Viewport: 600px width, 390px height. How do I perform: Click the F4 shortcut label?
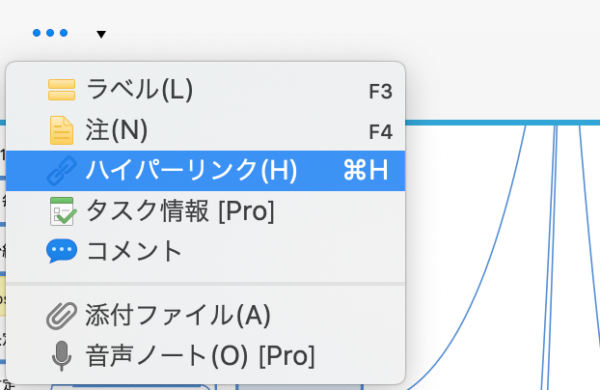pyautogui.click(x=380, y=132)
